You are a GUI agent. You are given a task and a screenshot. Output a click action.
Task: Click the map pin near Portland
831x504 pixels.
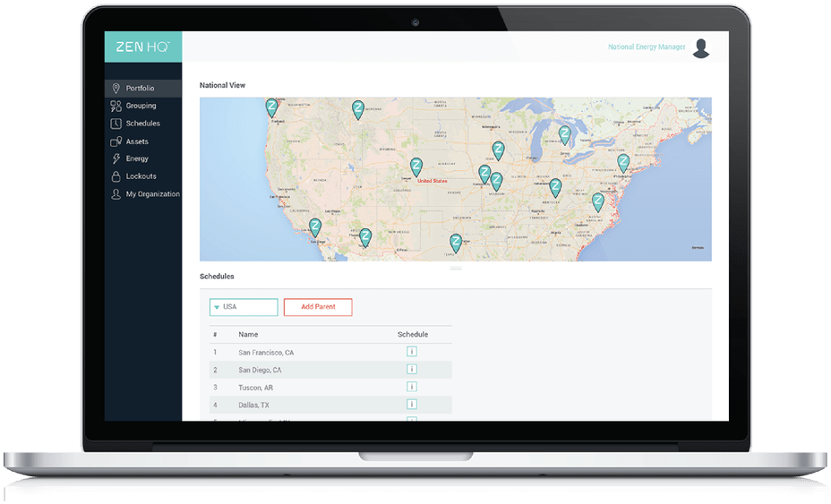(272, 107)
